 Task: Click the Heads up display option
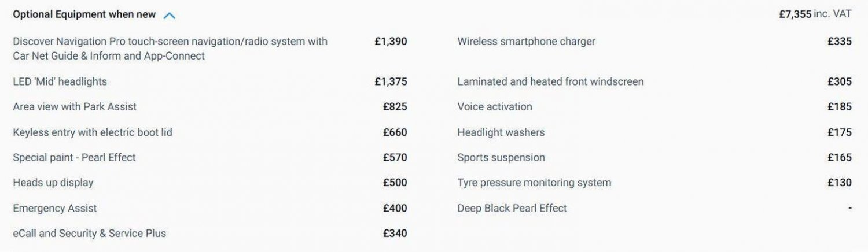click(x=53, y=183)
